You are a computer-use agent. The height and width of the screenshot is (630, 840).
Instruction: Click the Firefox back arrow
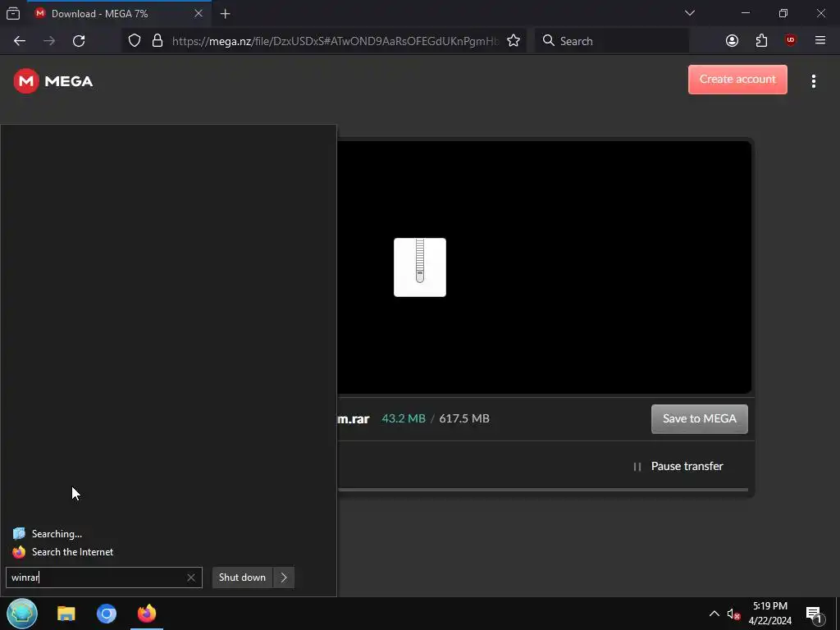[20, 41]
